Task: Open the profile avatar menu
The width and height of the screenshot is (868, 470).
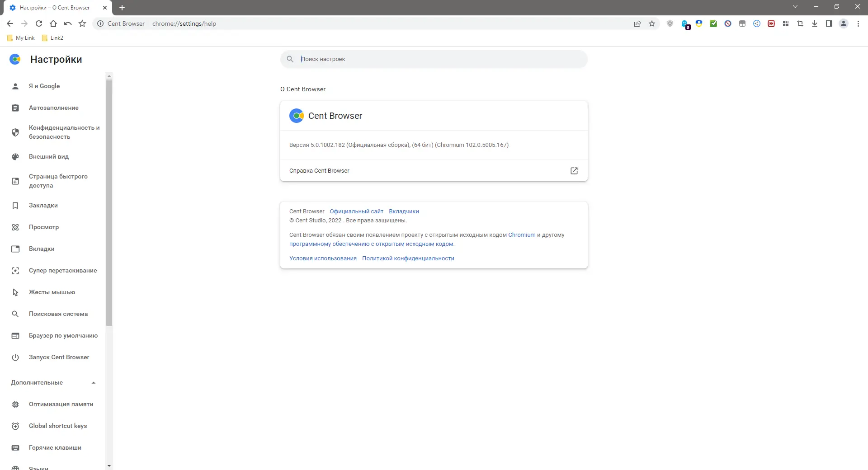Action: point(844,23)
